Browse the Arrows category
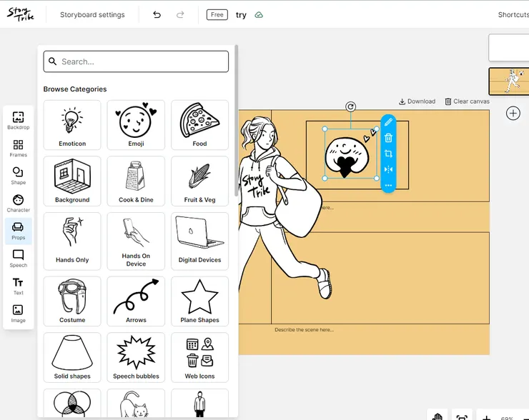This screenshot has height=420, width=529. tap(136, 301)
